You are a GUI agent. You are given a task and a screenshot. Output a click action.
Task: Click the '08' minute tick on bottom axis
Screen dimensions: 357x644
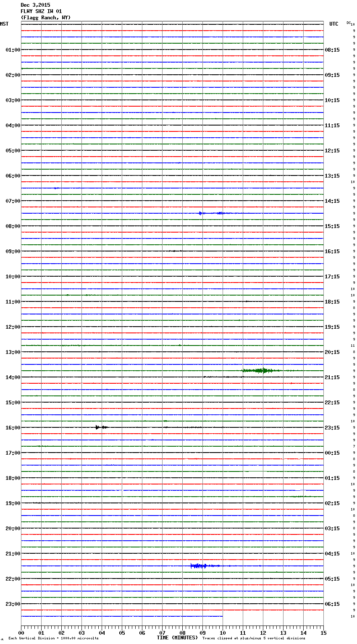click(x=182, y=633)
